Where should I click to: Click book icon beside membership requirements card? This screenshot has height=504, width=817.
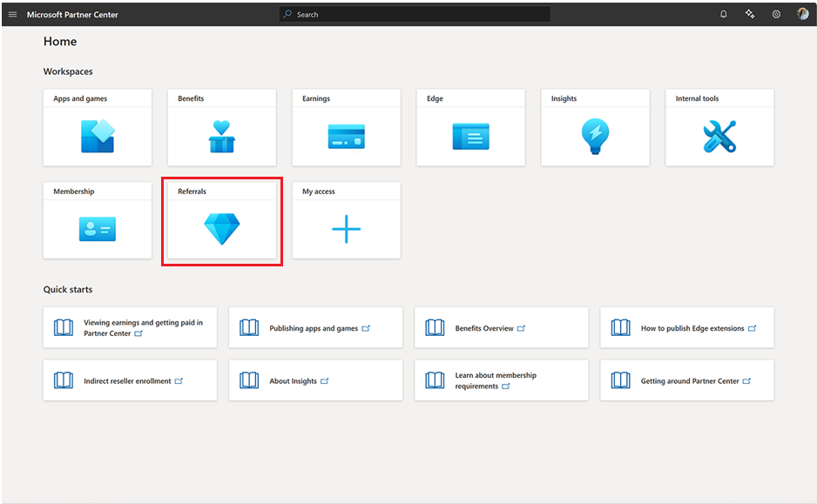tap(435, 380)
